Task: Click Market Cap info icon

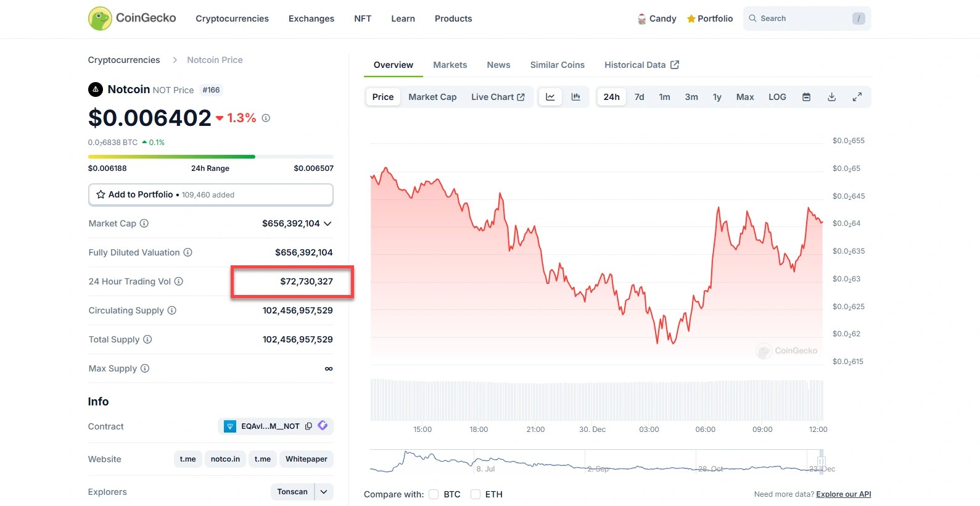Action: (144, 223)
